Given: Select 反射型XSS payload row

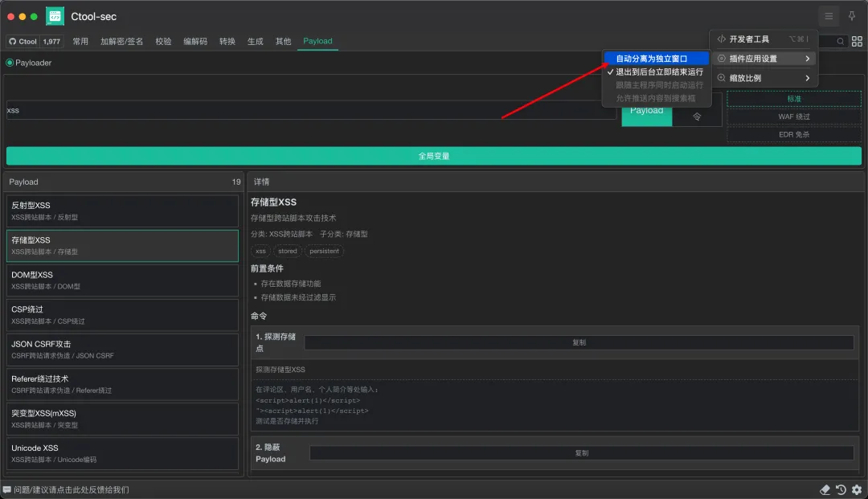Looking at the screenshot, I should click(x=122, y=211).
